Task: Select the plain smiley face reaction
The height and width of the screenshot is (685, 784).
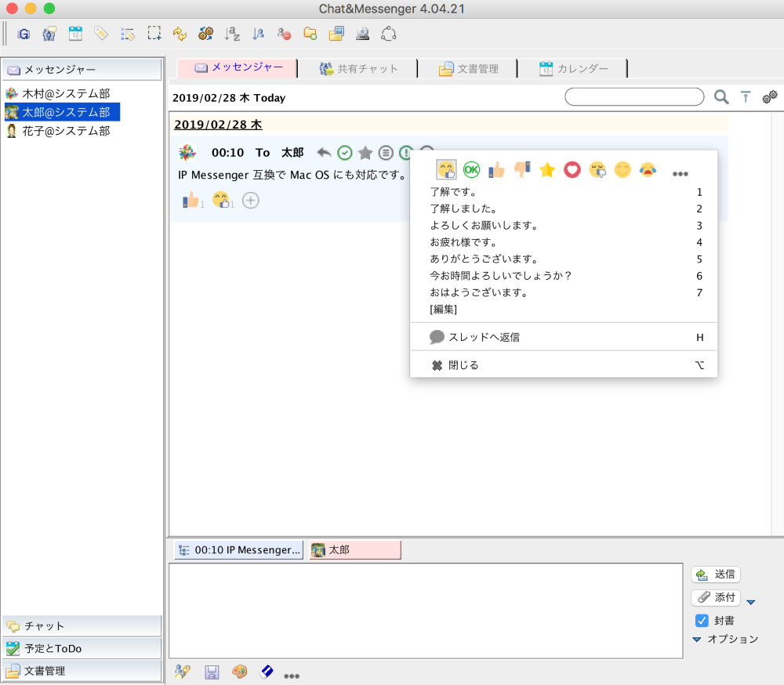Action: click(x=622, y=170)
